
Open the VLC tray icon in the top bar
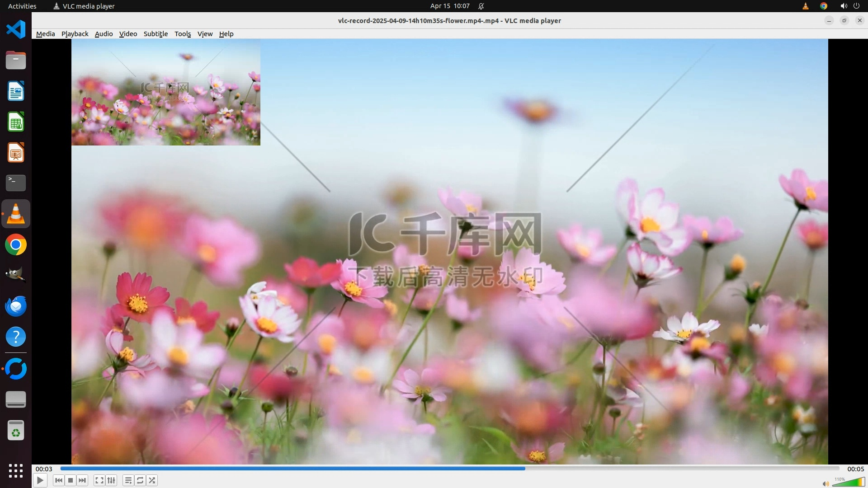(x=805, y=6)
